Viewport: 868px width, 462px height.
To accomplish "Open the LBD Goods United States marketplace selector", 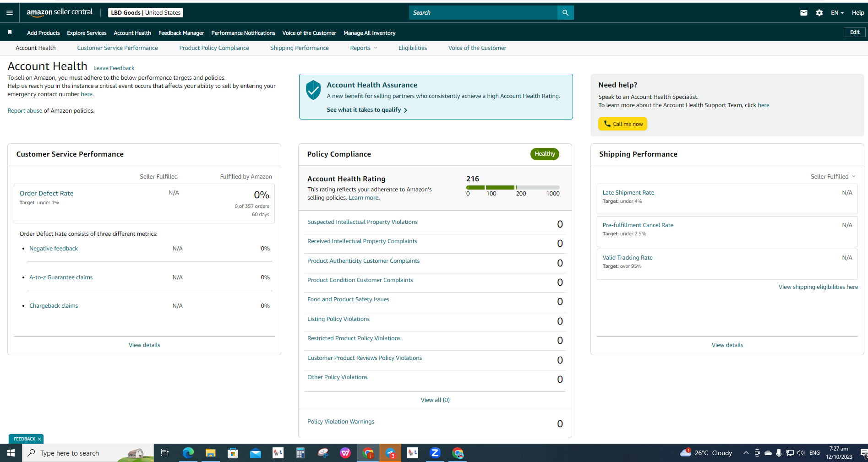I will coord(146,13).
